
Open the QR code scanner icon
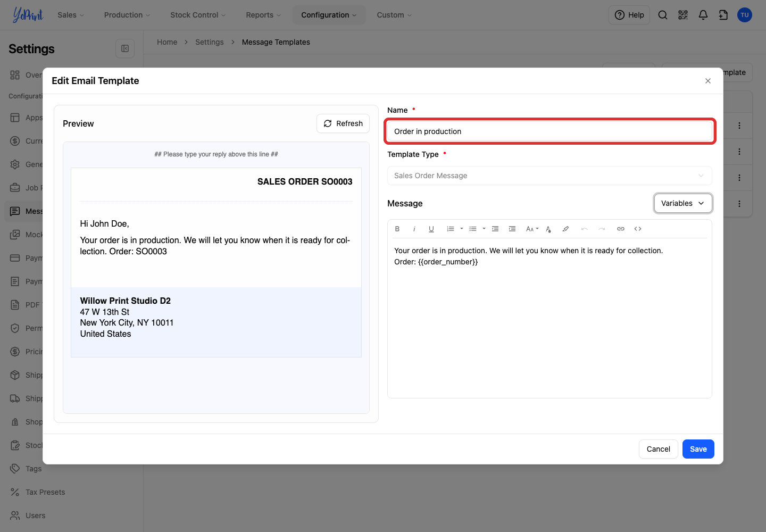683,15
